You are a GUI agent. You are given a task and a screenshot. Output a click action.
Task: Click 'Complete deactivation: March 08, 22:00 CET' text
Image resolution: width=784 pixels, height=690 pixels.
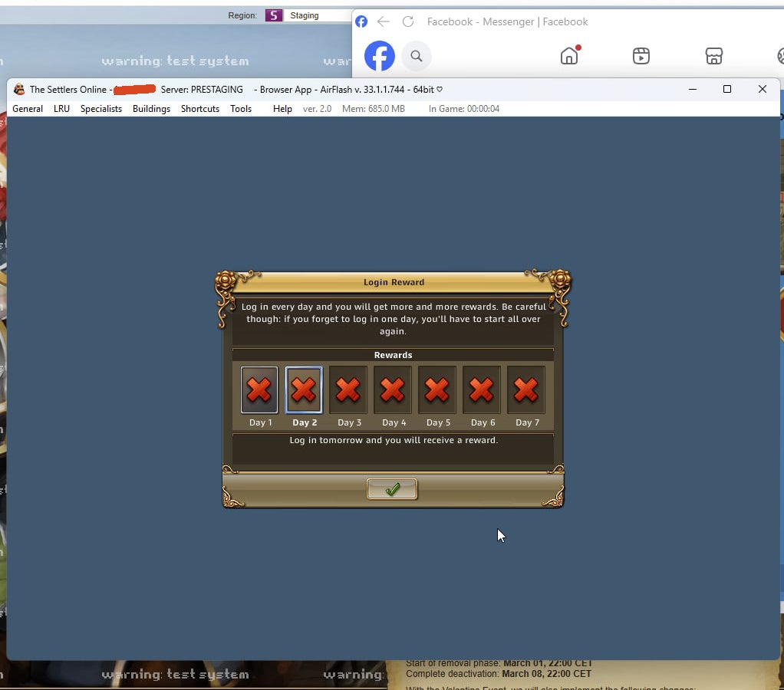pyautogui.click(x=499, y=674)
